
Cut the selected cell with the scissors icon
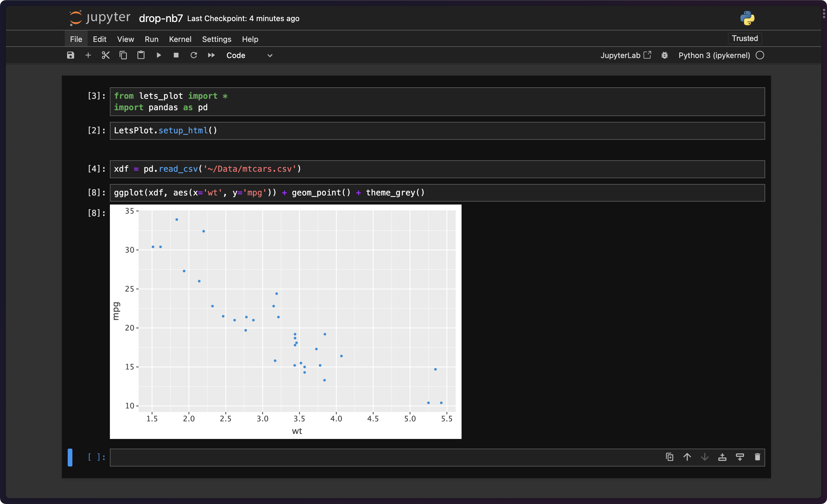[106, 55]
